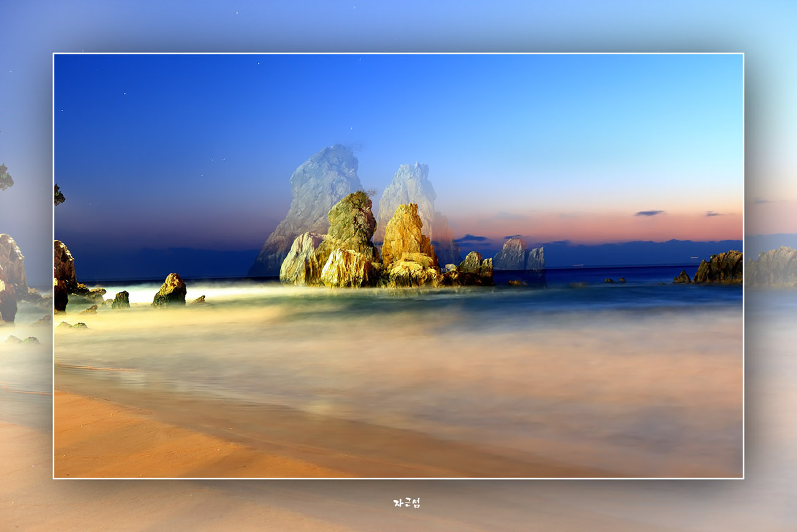Select the small brown rock right of orange rock
Screen dimensions: 797x532
tap(475, 268)
